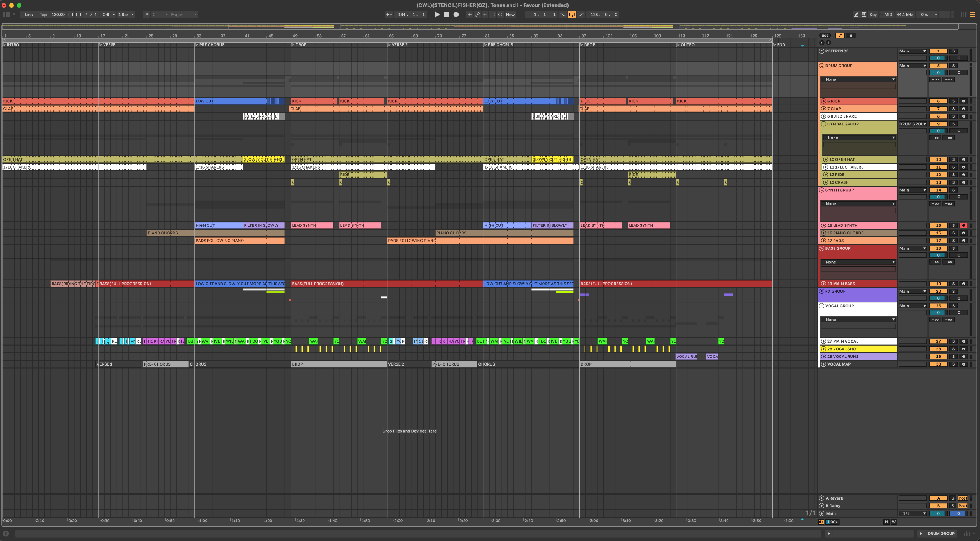The image size is (980, 541).
Task: Expand the FX GROUP fold button
Action: click(822, 292)
